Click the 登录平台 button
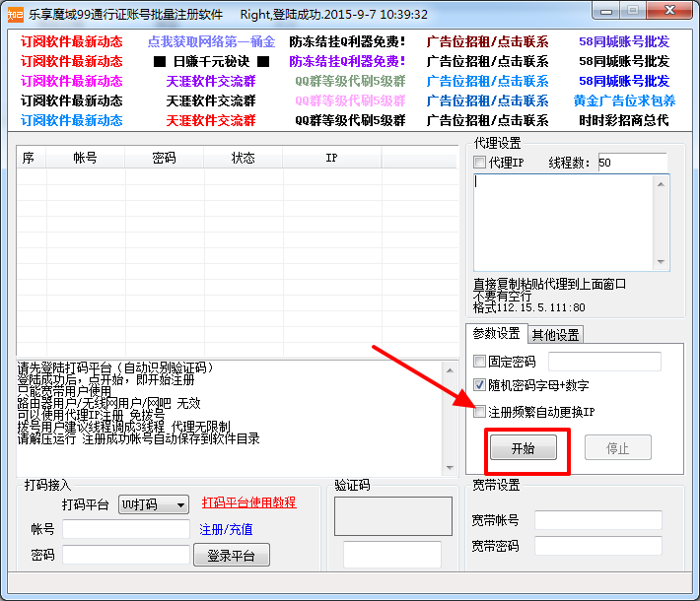The height and width of the screenshot is (601, 700). pos(232,555)
